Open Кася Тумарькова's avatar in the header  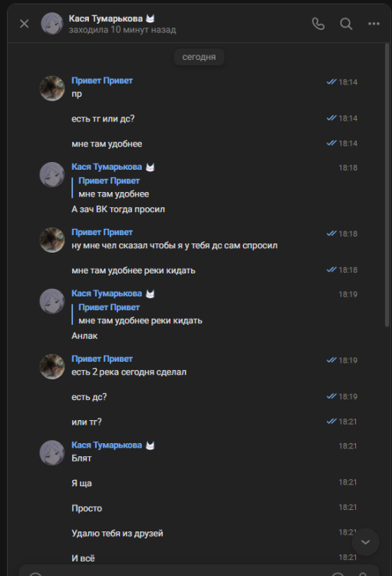click(51, 24)
